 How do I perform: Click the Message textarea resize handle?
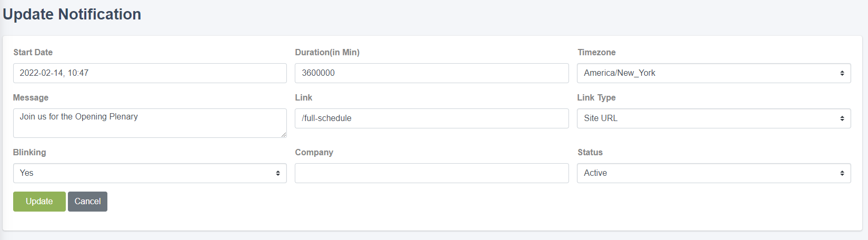coord(284,135)
